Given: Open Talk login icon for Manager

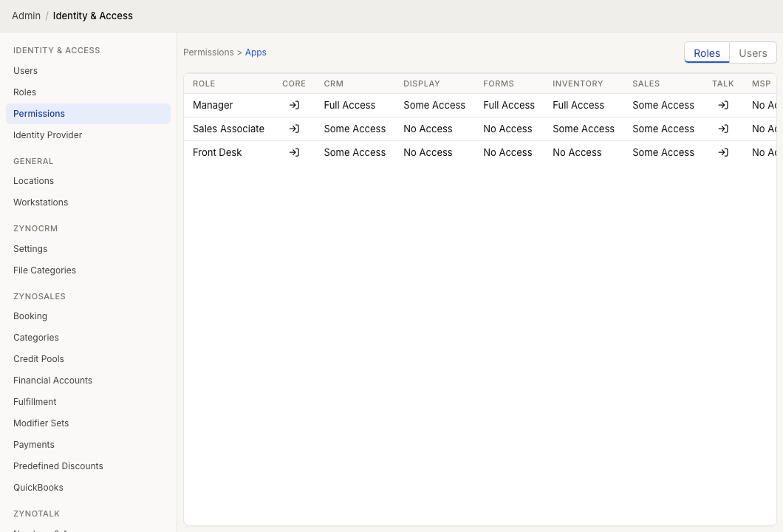Looking at the screenshot, I should (x=723, y=106).
